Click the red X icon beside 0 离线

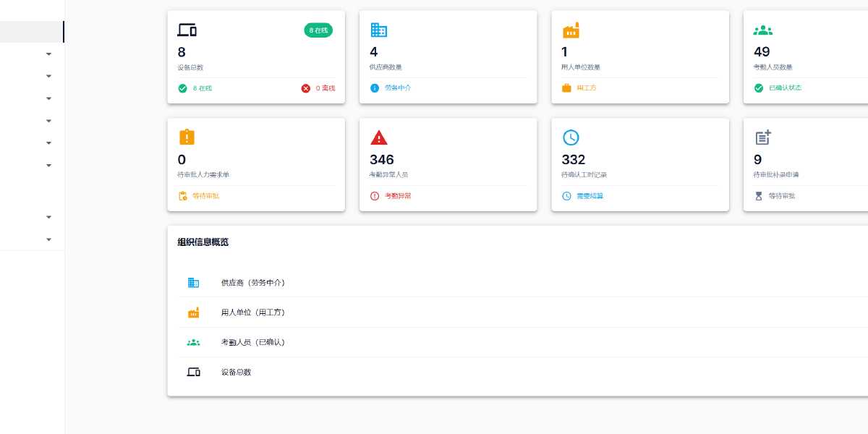tap(305, 88)
